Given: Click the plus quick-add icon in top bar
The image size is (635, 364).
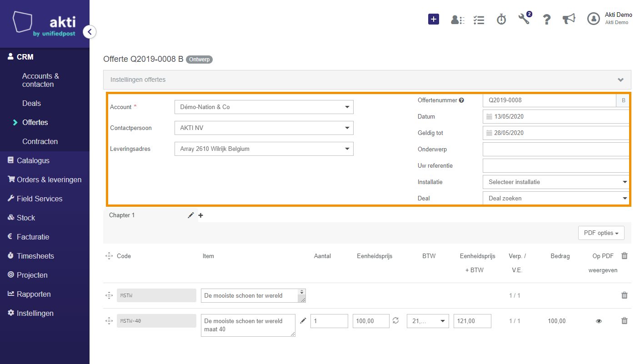Looking at the screenshot, I should (434, 19).
